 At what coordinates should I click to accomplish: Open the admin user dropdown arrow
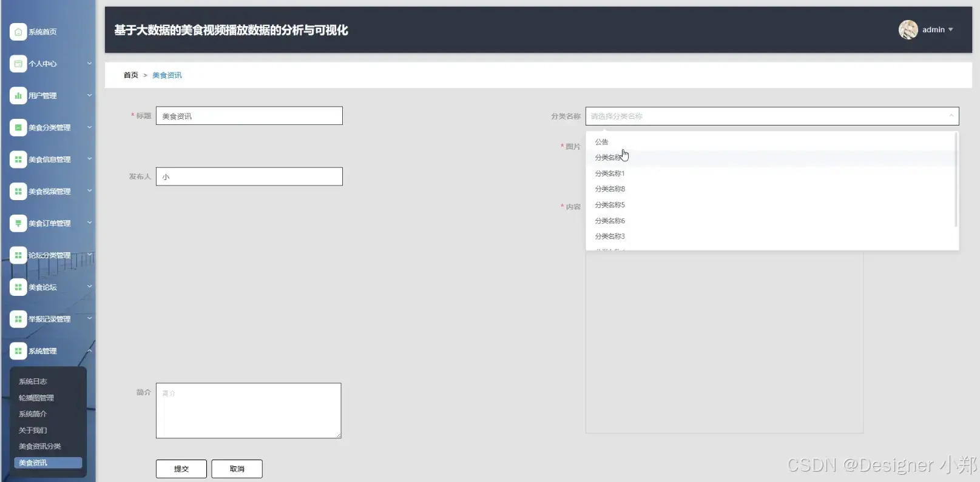(x=950, y=30)
